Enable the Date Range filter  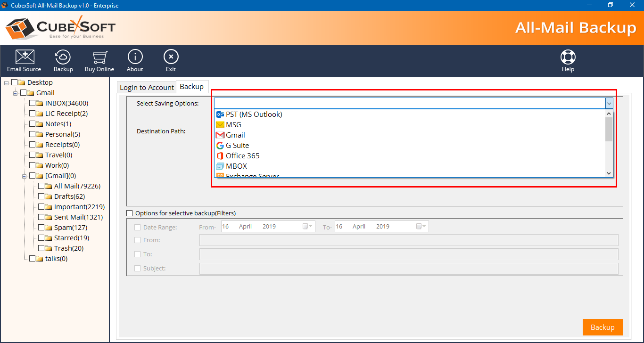138,227
